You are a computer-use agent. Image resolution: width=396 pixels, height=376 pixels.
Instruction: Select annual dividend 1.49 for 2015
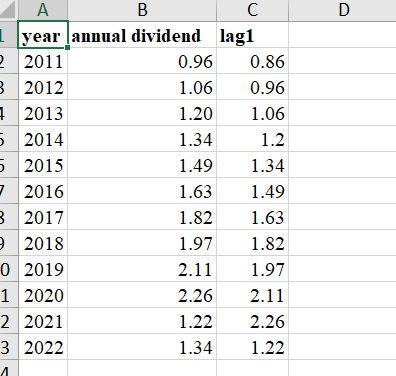pyautogui.click(x=142, y=165)
